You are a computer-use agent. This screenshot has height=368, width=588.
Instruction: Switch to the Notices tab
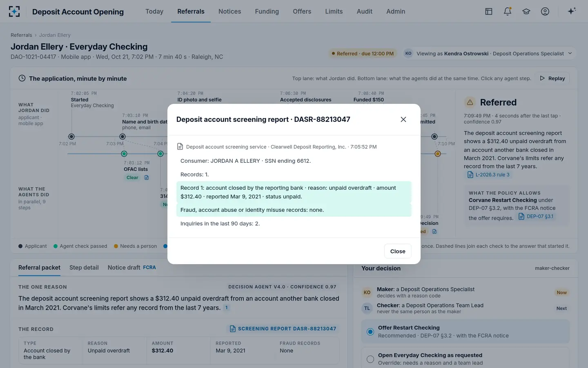(x=230, y=11)
